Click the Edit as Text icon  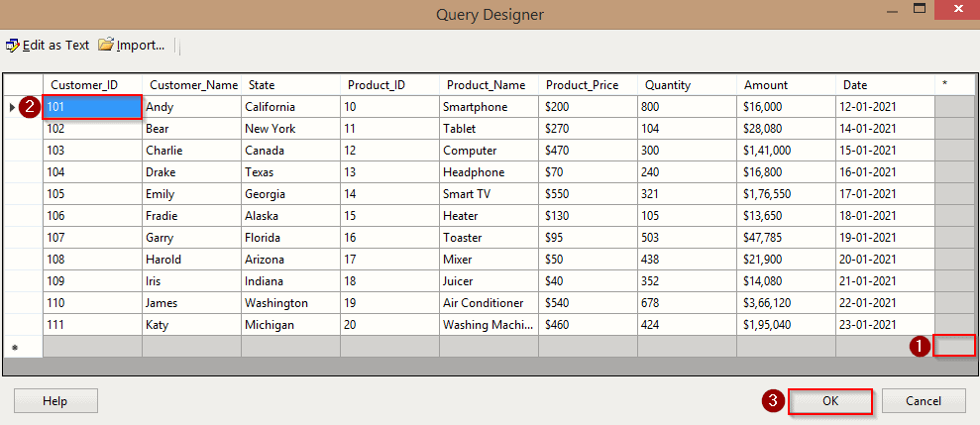coord(12,46)
